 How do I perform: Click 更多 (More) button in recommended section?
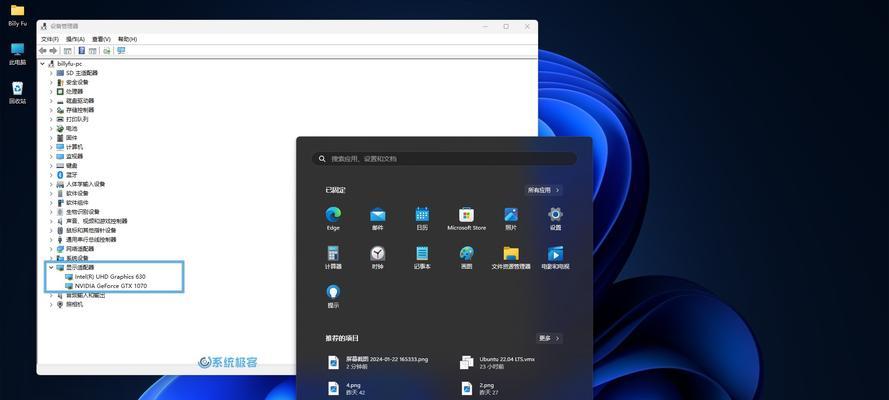pos(549,338)
